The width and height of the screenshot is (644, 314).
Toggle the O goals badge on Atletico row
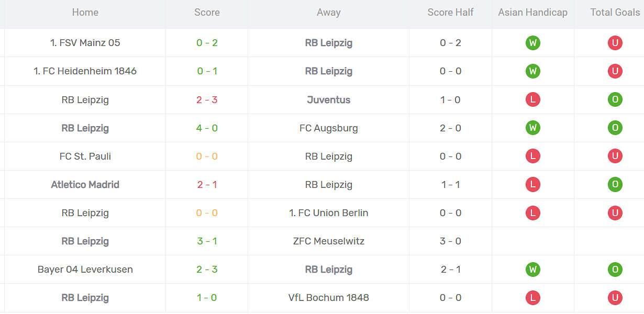click(615, 184)
